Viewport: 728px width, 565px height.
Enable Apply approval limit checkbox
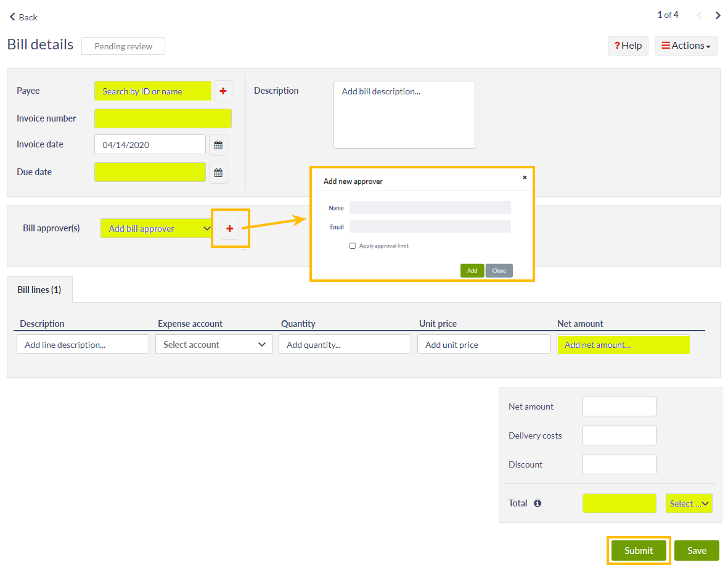(353, 245)
